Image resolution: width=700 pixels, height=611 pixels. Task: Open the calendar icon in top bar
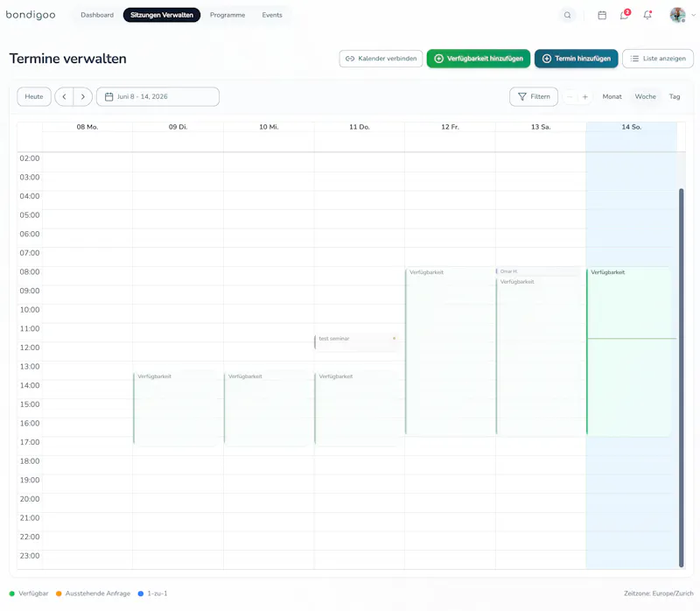pyautogui.click(x=602, y=15)
